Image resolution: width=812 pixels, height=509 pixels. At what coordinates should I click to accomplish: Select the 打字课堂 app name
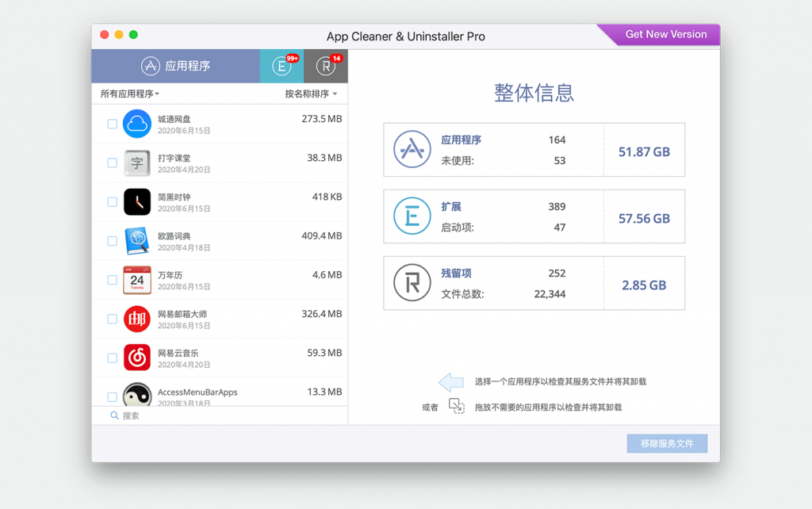pos(174,158)
